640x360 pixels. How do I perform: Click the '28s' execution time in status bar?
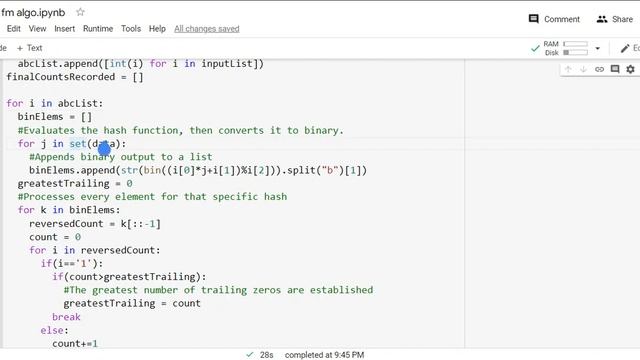tap(267, 355)
